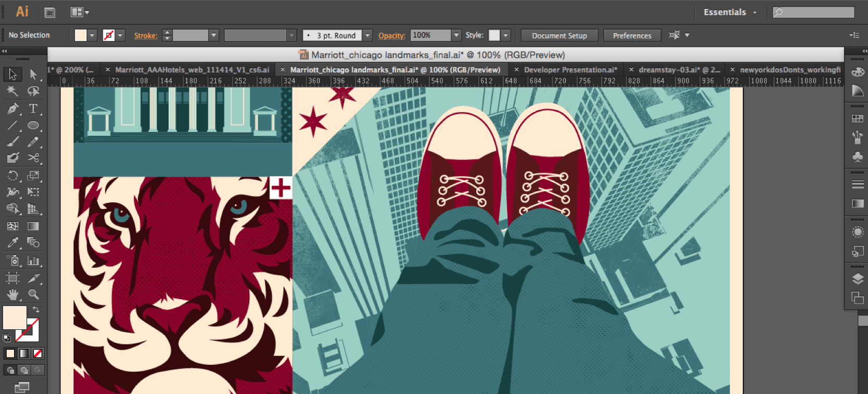
Task: Collapse the right panel dock arrows
Action: click(864, 51)
